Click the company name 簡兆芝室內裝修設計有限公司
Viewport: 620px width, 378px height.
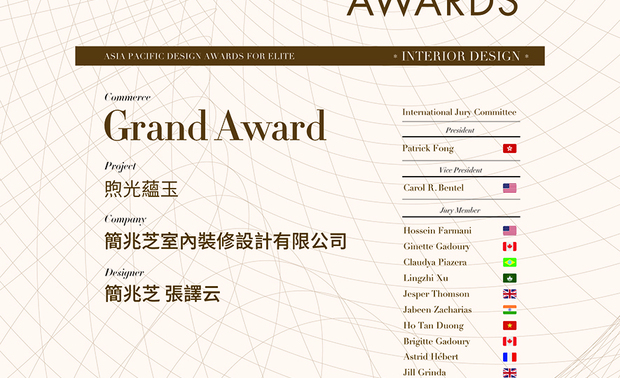click(225, 241)
